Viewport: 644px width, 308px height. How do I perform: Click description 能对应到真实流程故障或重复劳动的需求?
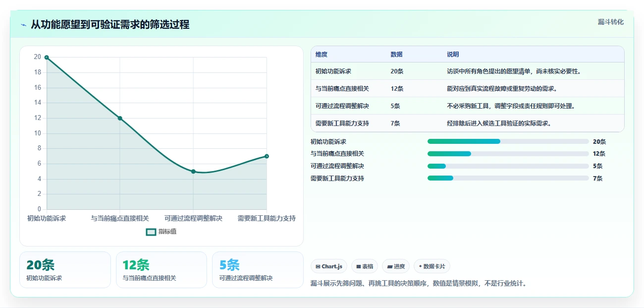502,89
